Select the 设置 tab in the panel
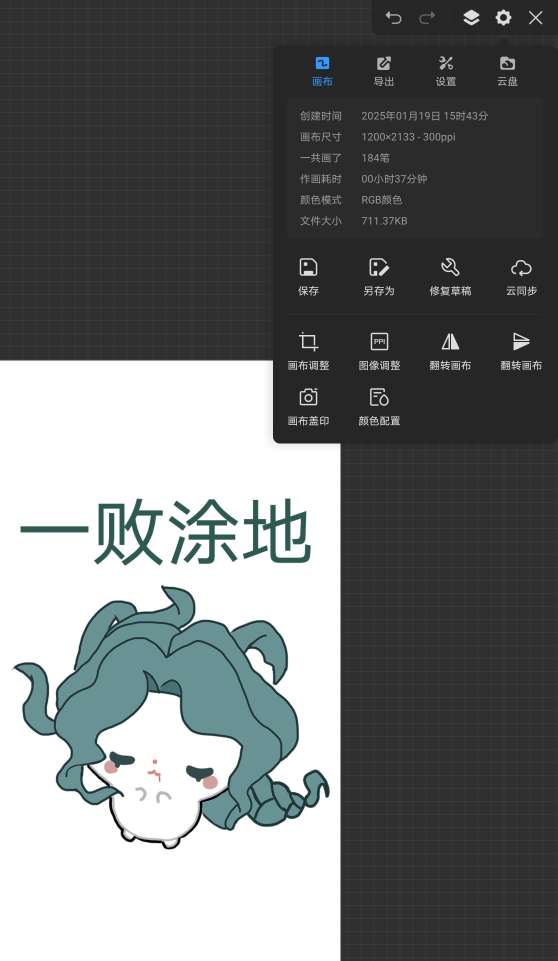The height and width of the screenshot is (961, 558). click(x=446, y=71)
